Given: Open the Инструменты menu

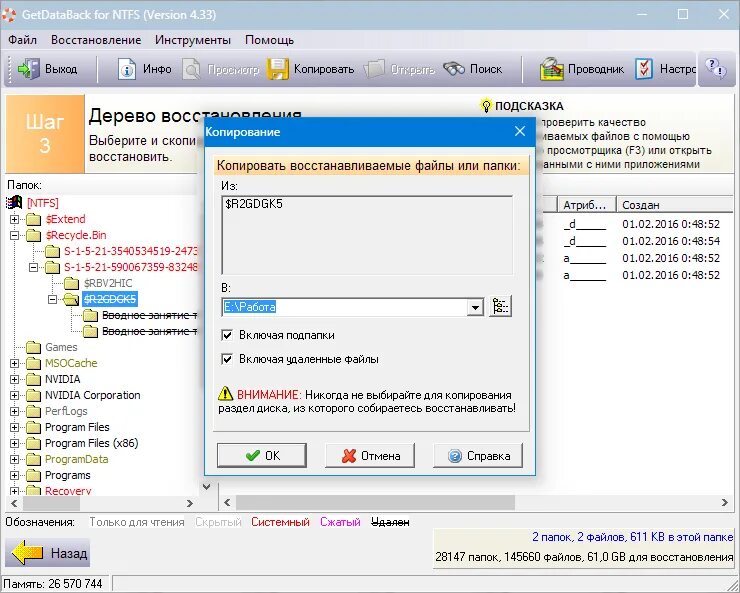Looking at the screenshot, I should click(x=193, y=40).
